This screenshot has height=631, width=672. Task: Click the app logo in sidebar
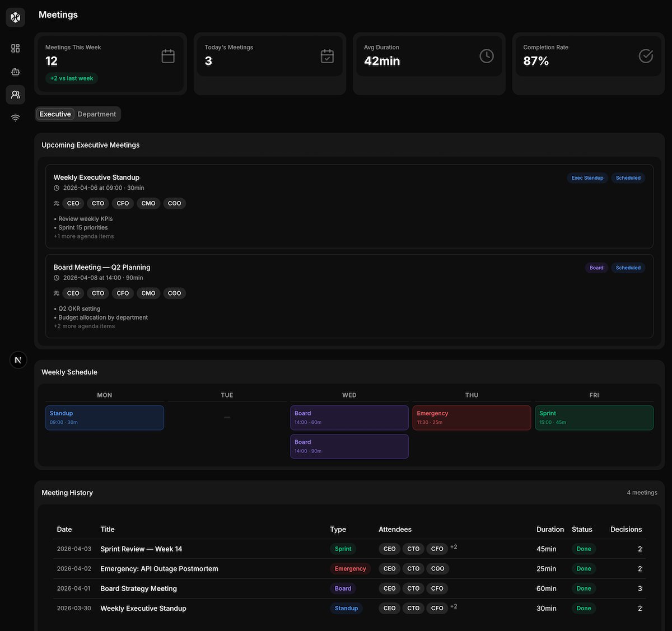[x=16, y=17]
